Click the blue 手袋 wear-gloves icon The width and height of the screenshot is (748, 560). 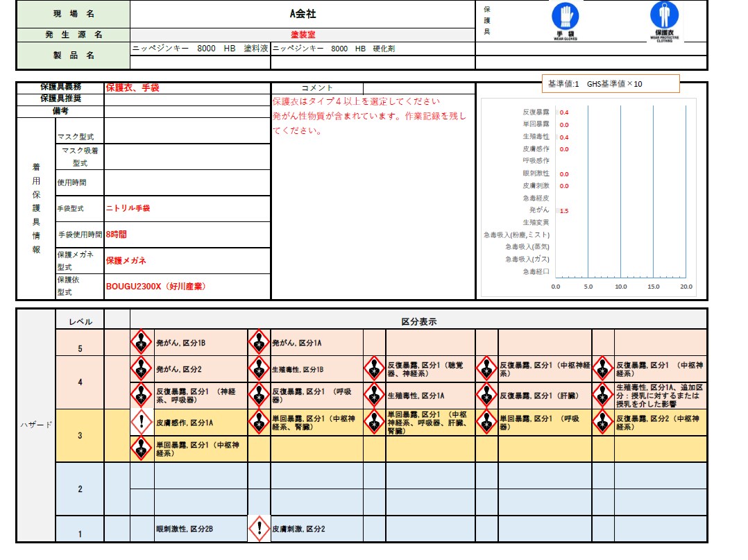point(566,21)
